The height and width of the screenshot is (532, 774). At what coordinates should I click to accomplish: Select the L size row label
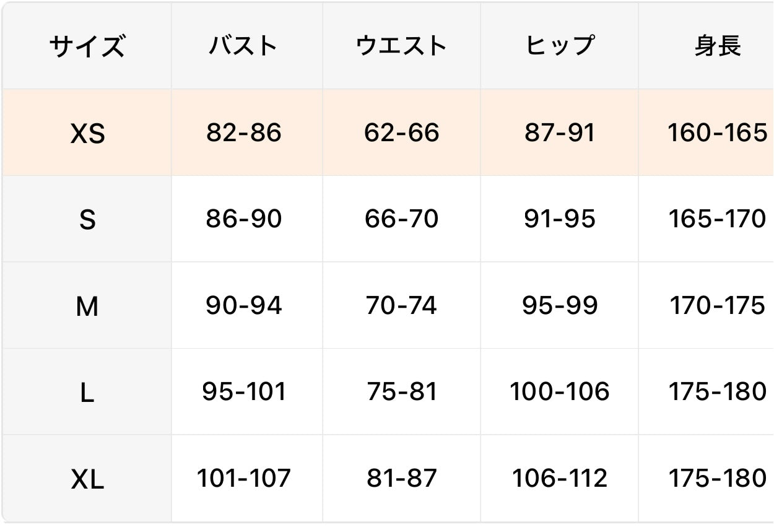[87, 392]
